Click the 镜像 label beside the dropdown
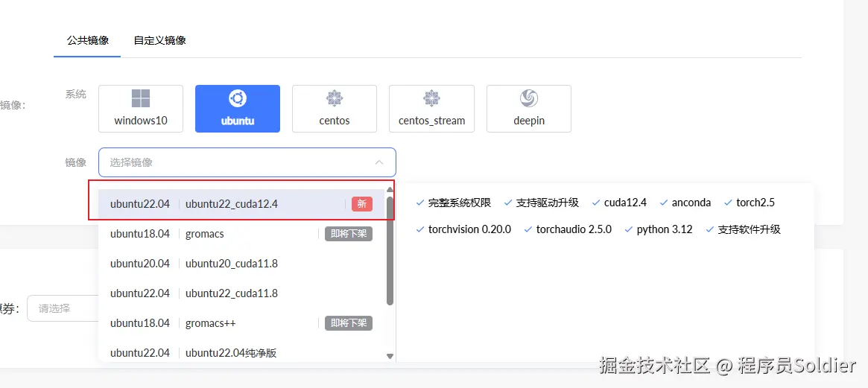 76,162
